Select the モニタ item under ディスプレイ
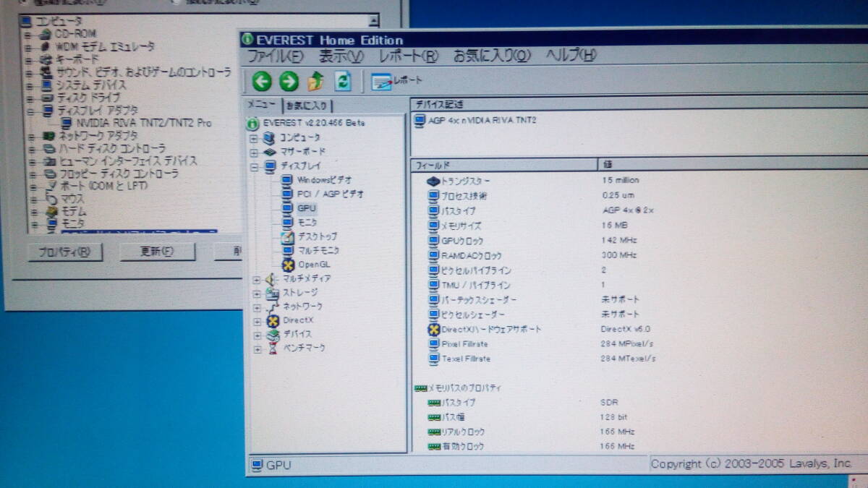 click(307, 223)
